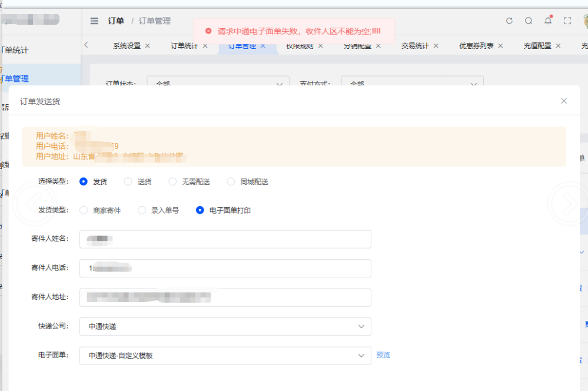The width and height of the screenshot is (588, 391).
Task: Open the search magnifier icon
Action: pos(529,21)
